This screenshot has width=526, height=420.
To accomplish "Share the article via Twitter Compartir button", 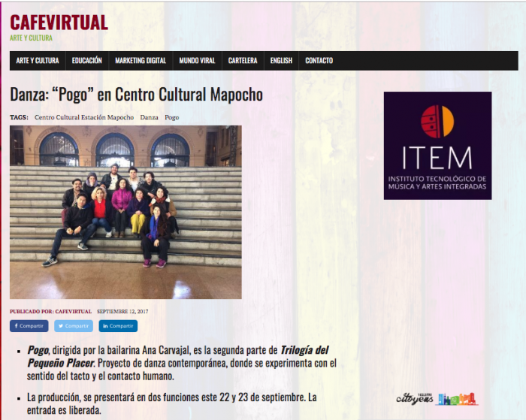I will pyautogui.click(x=74, y=326).
